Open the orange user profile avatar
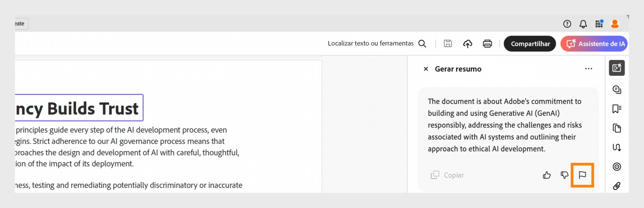Screen dimensions: 644x208 click(x=615, y=24)
